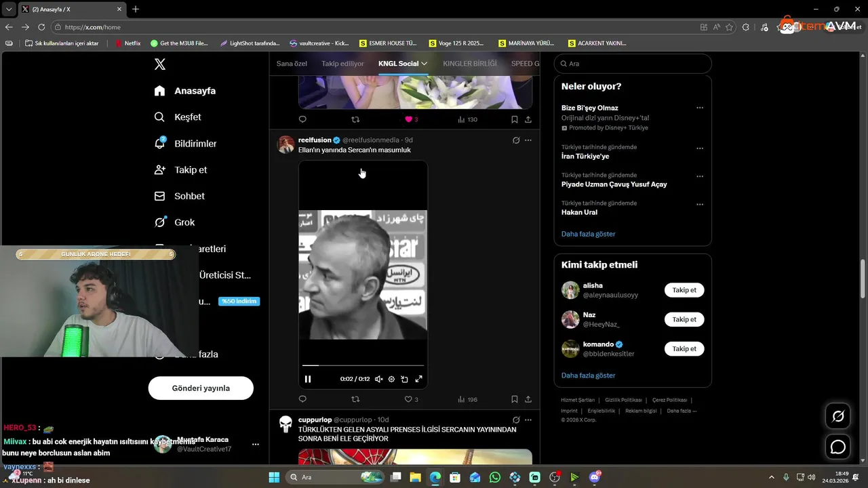This screenshot has height=488, width=868.
Task: View reelfusion post analytics 196
Action: click(467, 399)
